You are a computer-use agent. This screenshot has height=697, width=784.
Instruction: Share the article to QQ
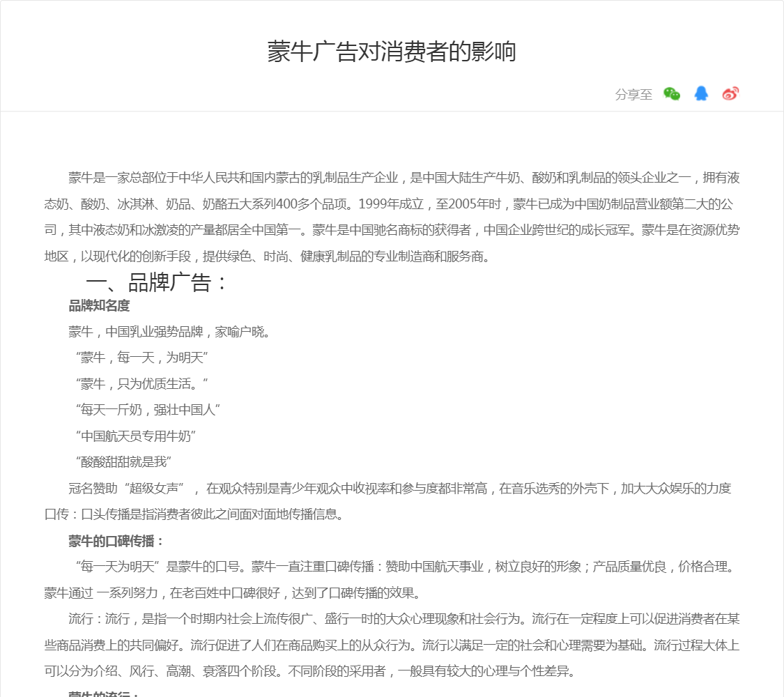pyautogui.click(x=701, y=93)
